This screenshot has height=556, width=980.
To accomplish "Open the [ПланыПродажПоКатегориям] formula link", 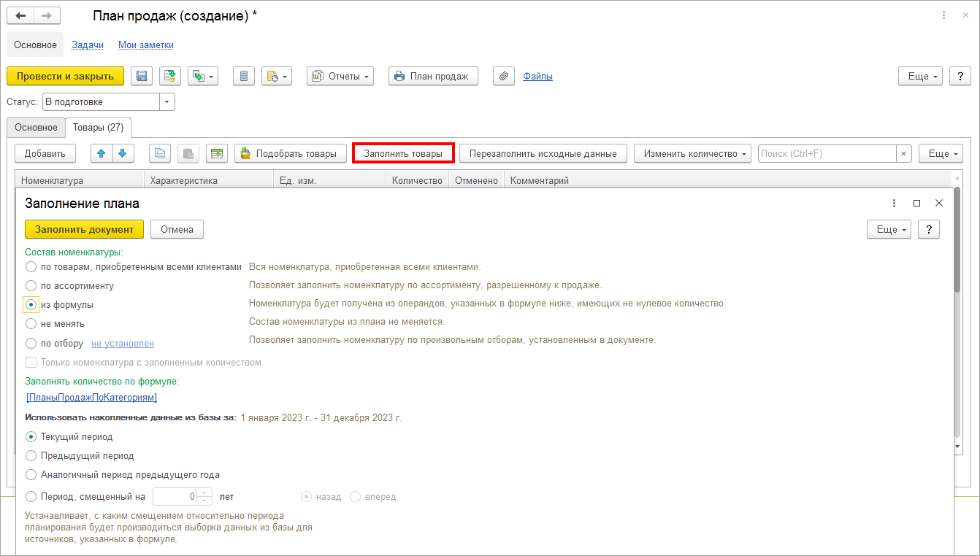I will click(91, 398).
